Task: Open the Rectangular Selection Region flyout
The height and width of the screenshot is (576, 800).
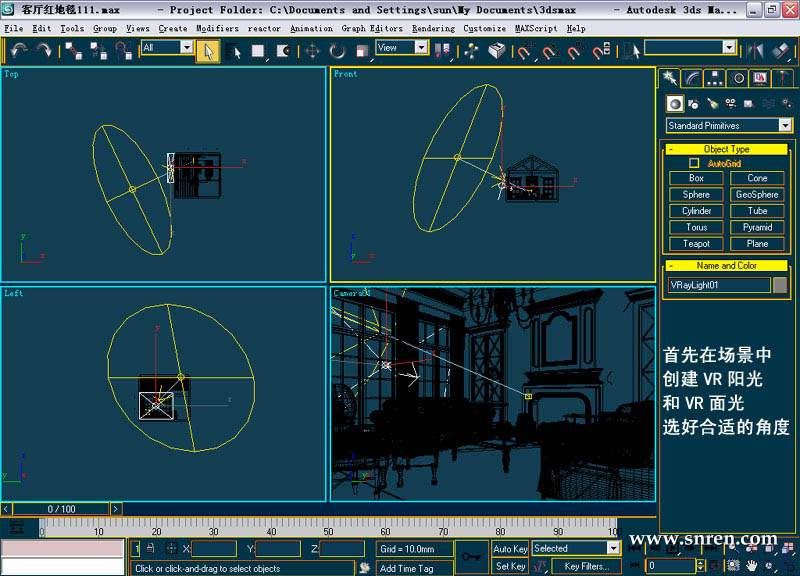Action: tap(259, 51)
